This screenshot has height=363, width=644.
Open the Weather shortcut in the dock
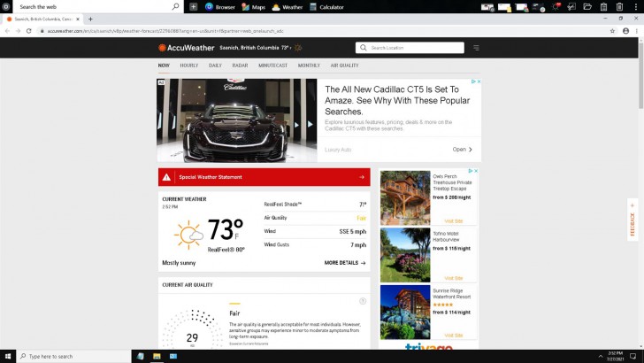pos(287,7)
